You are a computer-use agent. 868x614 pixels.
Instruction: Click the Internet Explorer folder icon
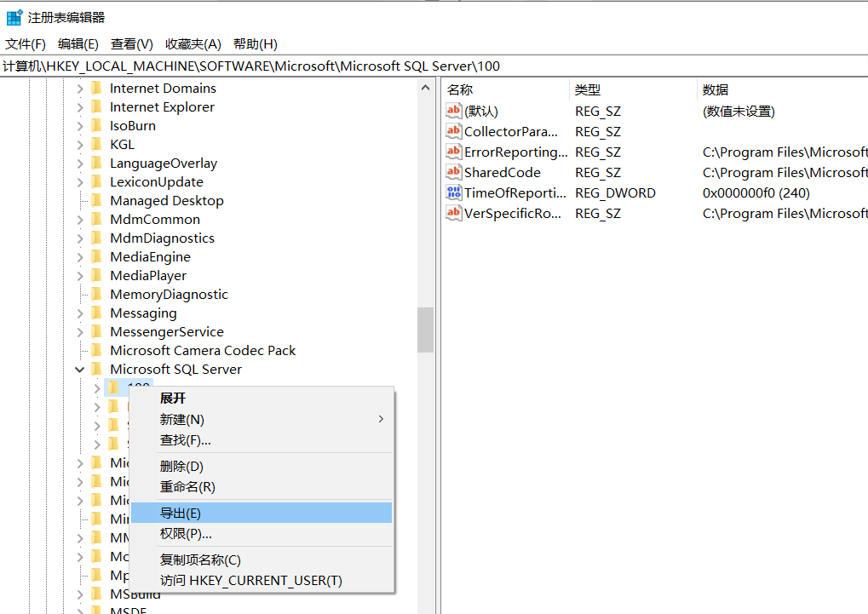pos(96,106)
